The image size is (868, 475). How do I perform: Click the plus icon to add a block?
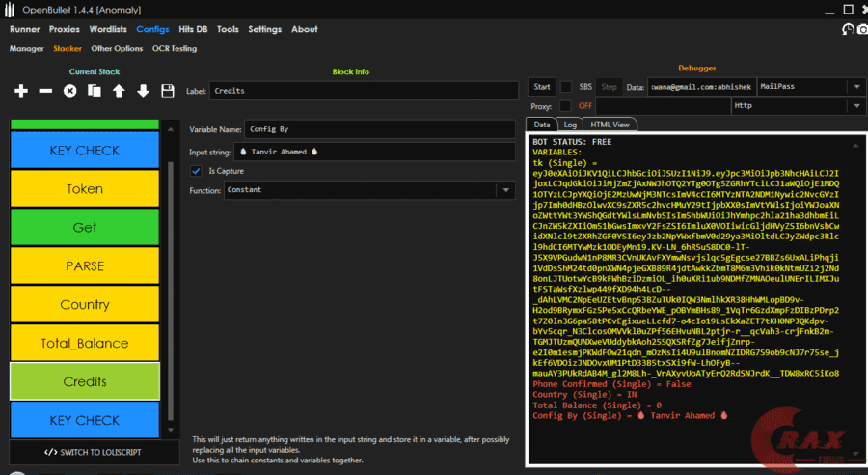[x=21, y=91]
